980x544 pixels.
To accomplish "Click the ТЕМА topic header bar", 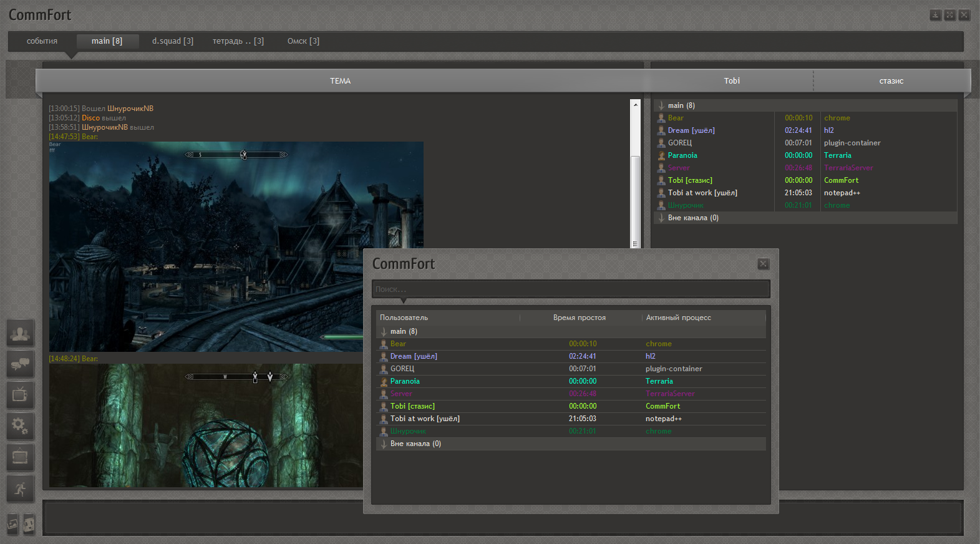I will click(x=340, y=81).
